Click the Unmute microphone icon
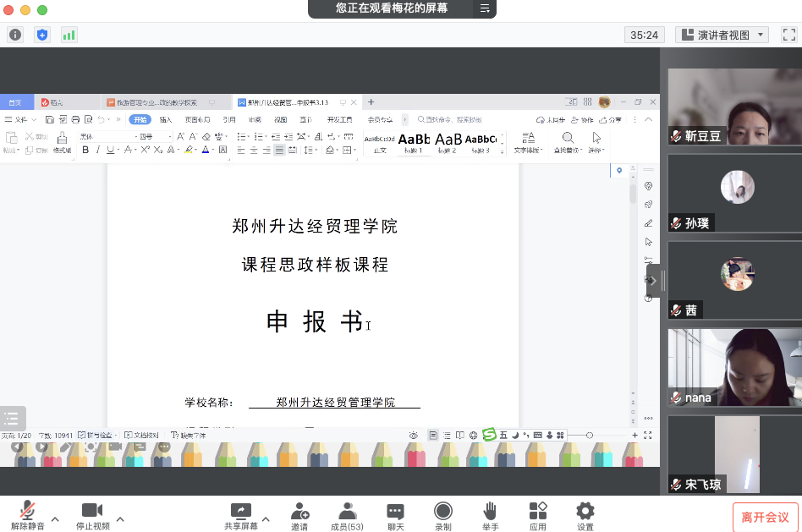802x532 pixels. [x=28, y=511]
